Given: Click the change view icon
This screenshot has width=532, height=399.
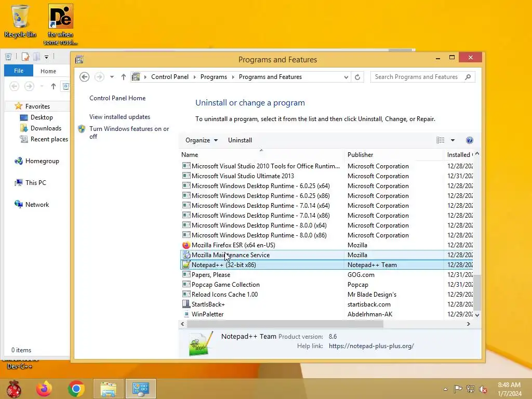Looking at the screenshot, I should click(x=440, y=140).
